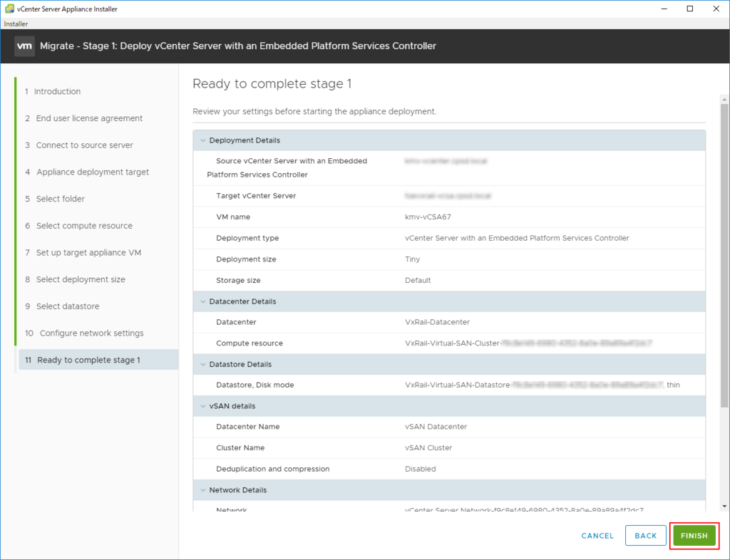
Task: Maximize the installer window
Action: pos(689,9)
